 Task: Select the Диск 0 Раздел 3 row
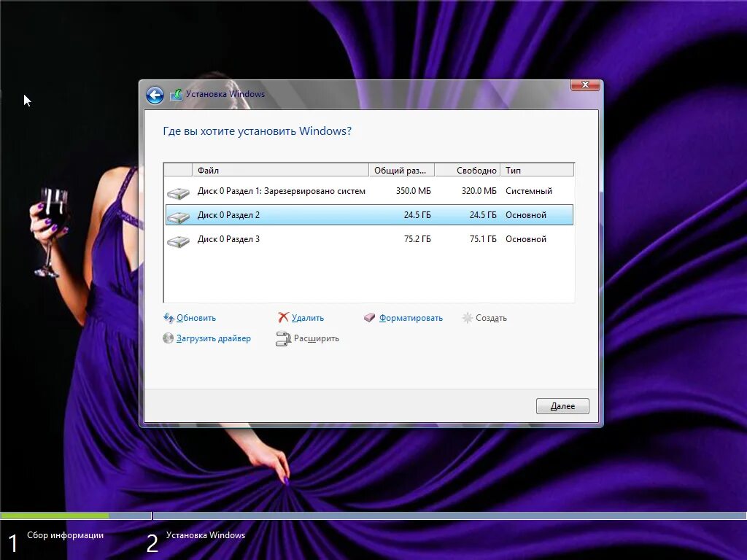(x=369, y=239)
